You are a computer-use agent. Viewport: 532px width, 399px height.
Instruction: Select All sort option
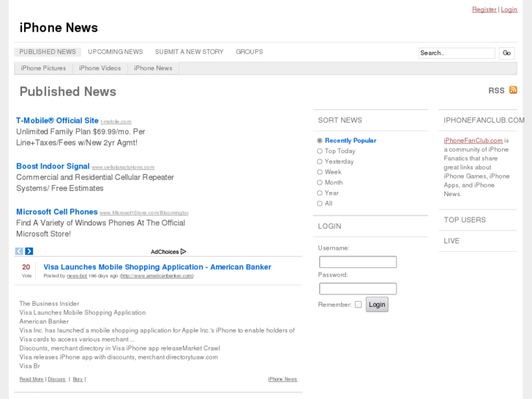320,204
